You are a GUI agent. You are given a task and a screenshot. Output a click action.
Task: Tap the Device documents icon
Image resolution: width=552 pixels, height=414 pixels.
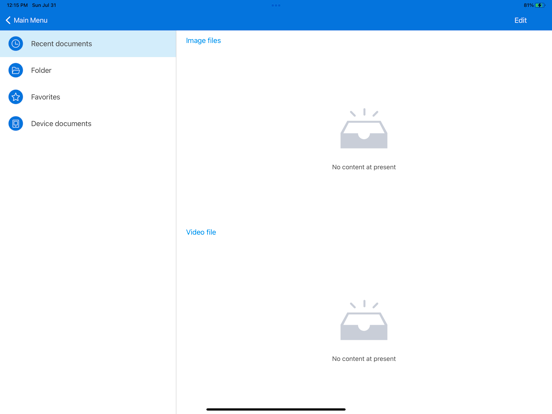coord(15,124)
